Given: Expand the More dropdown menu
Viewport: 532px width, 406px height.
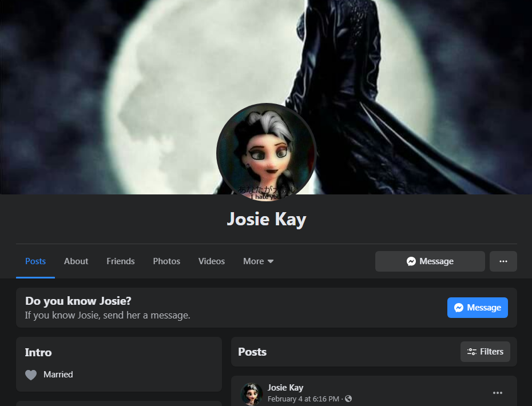Looking at the screenshot, I should click(x=258, y=261).
